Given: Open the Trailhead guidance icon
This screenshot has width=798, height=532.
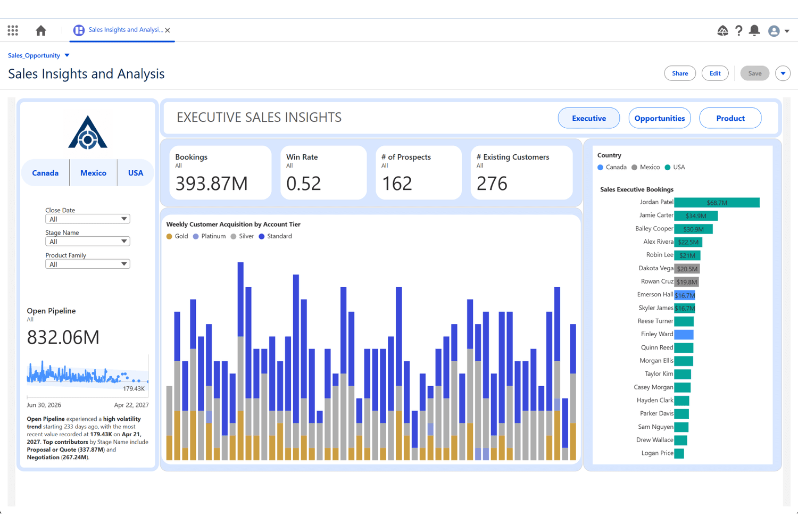Looking at the screenshot, I should (x=722, y=30).
